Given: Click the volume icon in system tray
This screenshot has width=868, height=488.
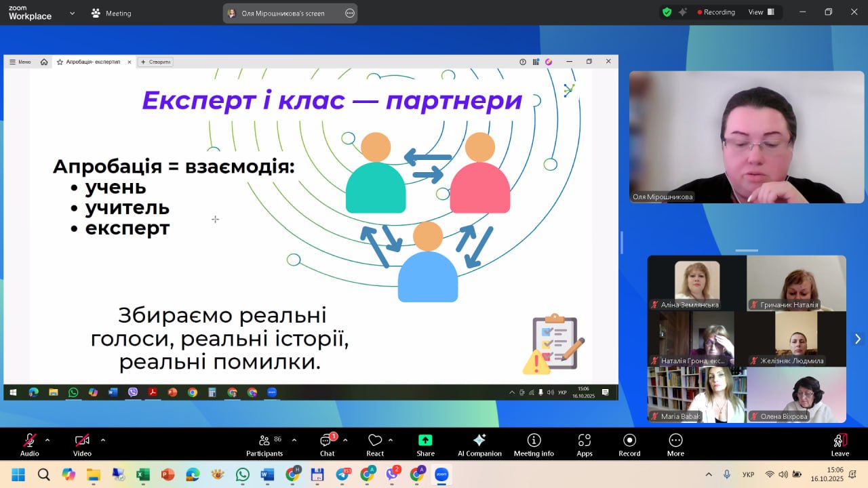Looking at the screenshot, I should [x=783, y=474].
